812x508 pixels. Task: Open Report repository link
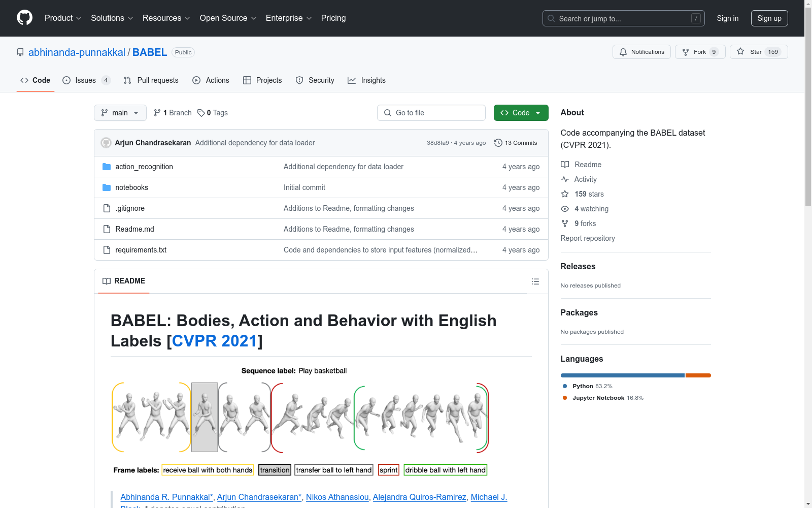[x=588, y=238]
